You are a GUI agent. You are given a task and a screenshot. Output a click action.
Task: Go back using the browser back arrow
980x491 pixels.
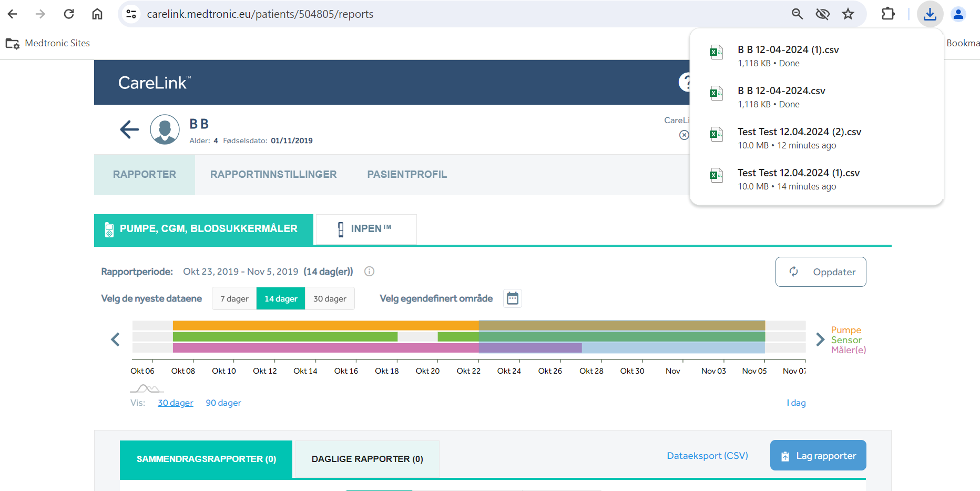coord(13,14)
